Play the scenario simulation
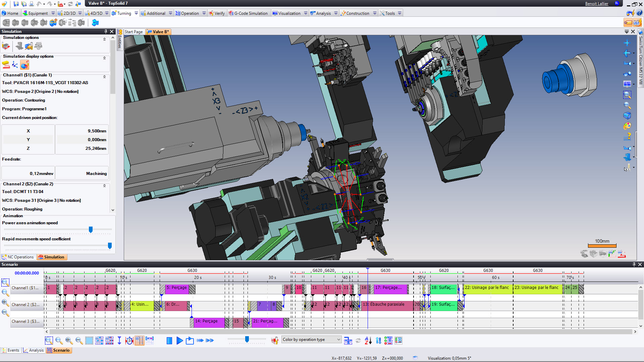Screen dimensions: 644x362 179,341
